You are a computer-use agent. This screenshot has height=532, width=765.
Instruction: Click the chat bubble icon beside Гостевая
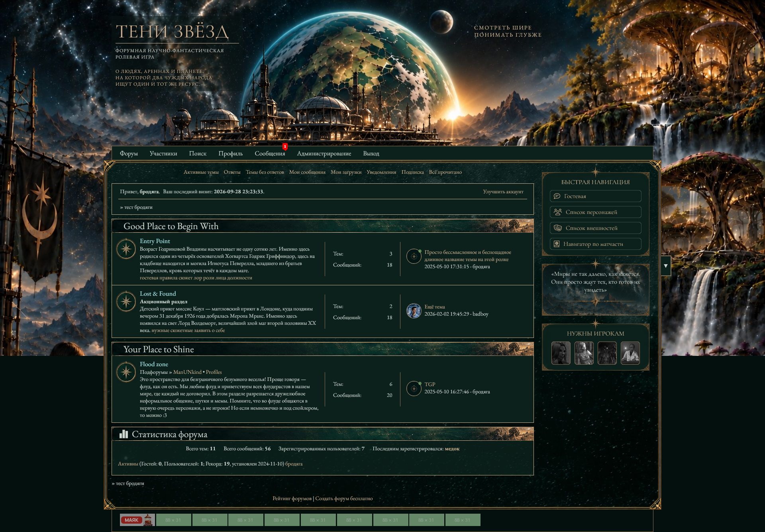point(557,196)
